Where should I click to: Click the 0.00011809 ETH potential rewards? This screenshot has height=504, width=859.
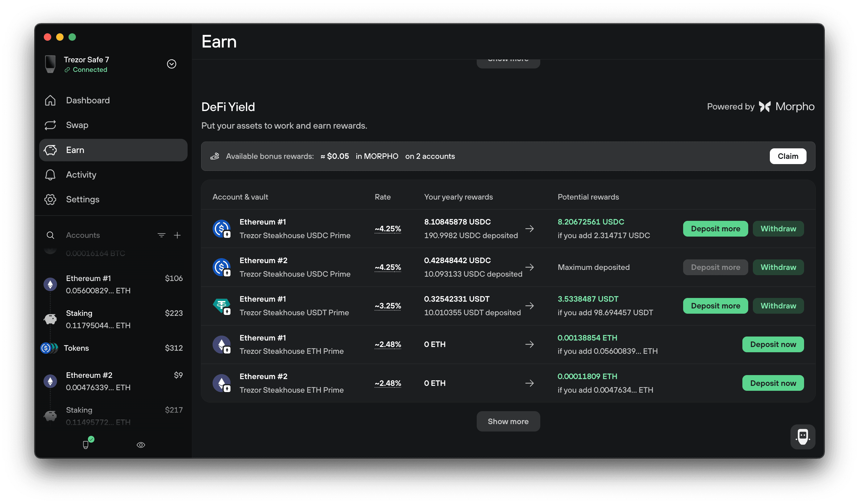[x=587, y=376]
